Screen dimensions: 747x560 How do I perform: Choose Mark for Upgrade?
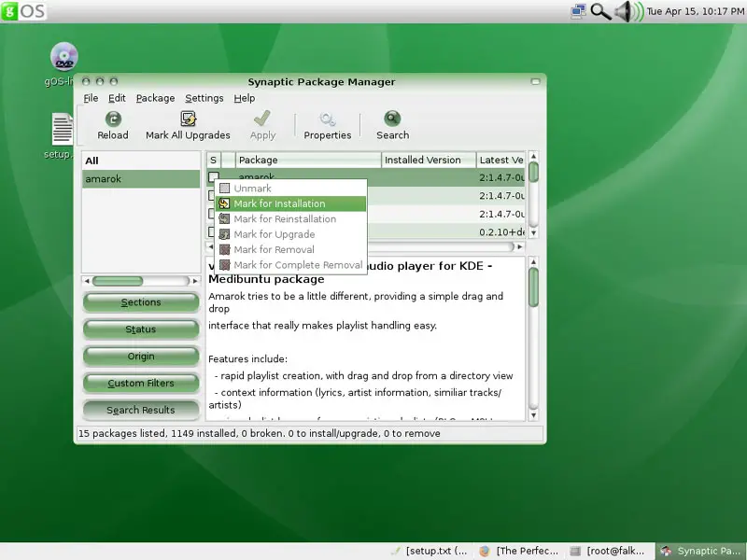pos(291,234)
